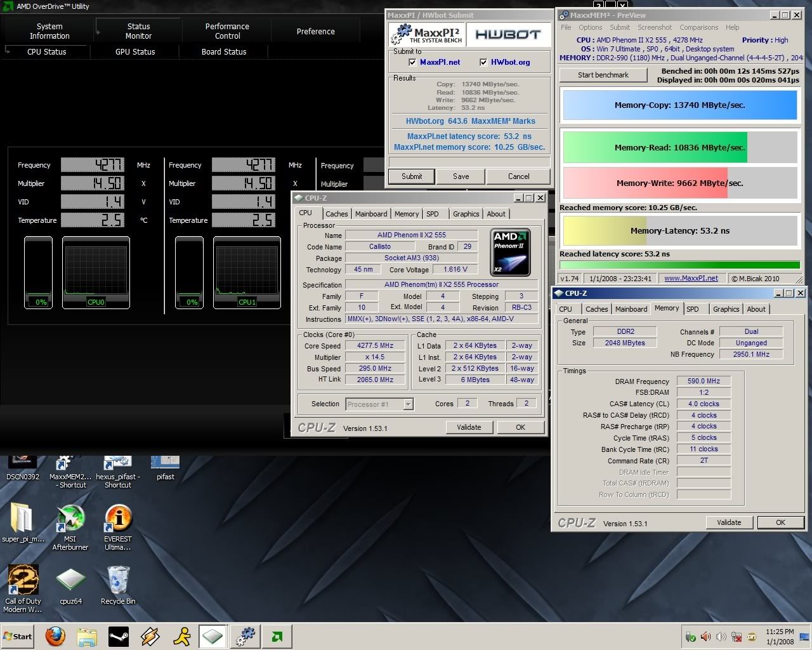Open Steam from the taskbar

118,637
